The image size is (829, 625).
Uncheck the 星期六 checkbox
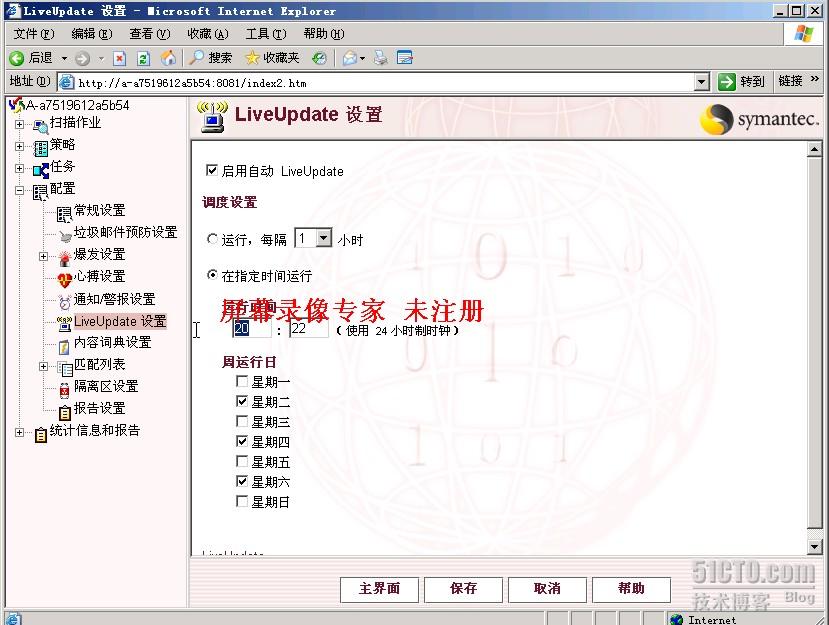coord(242,481)
